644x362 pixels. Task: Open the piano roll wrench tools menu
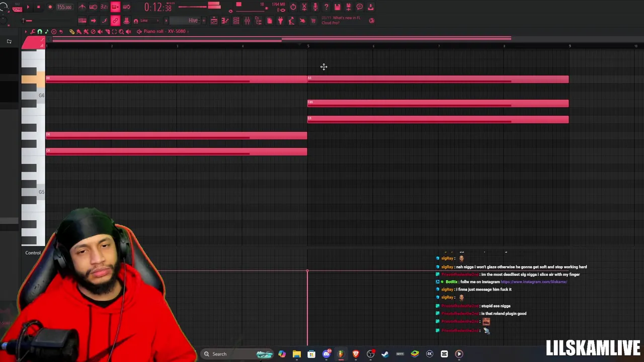33,31
